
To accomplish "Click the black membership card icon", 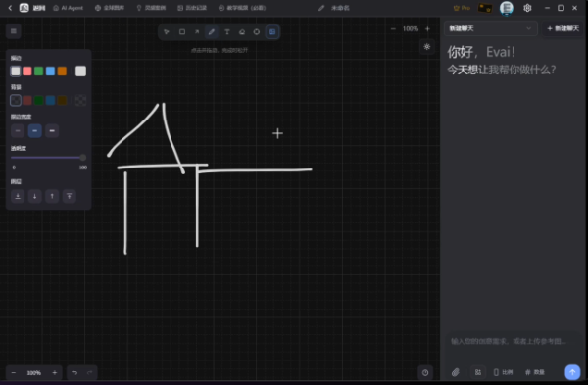I will point(484,8).
